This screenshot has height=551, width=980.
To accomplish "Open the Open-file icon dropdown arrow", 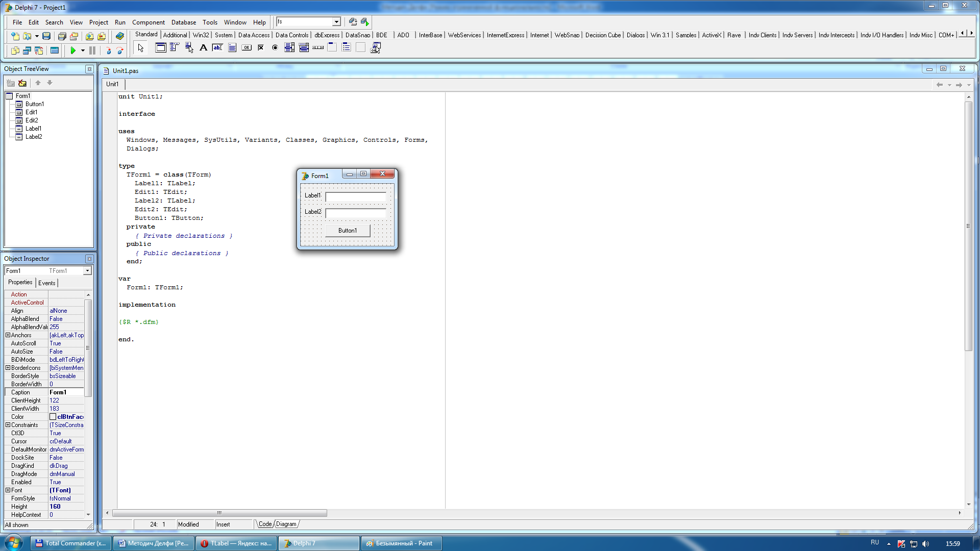I will [x=37, y=36].
